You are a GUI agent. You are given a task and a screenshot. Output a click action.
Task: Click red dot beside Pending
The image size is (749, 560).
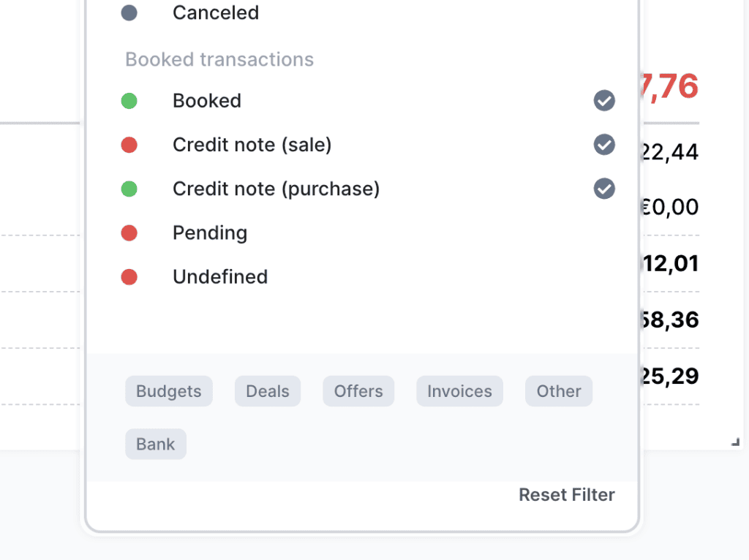[129, 232]
